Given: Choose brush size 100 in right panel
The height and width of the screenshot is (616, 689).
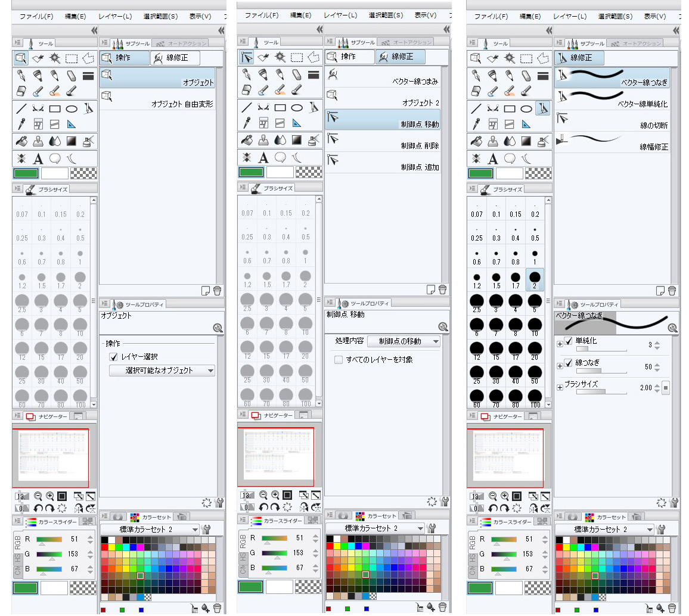Looking at the screenshot, I should click(535, 398).
